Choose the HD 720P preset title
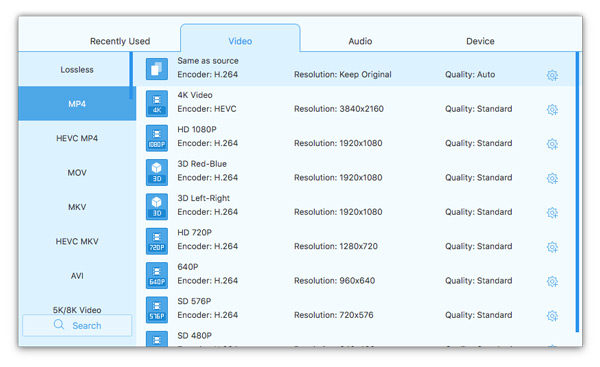The height and width of the screenshot is (367, 600). 194,233
